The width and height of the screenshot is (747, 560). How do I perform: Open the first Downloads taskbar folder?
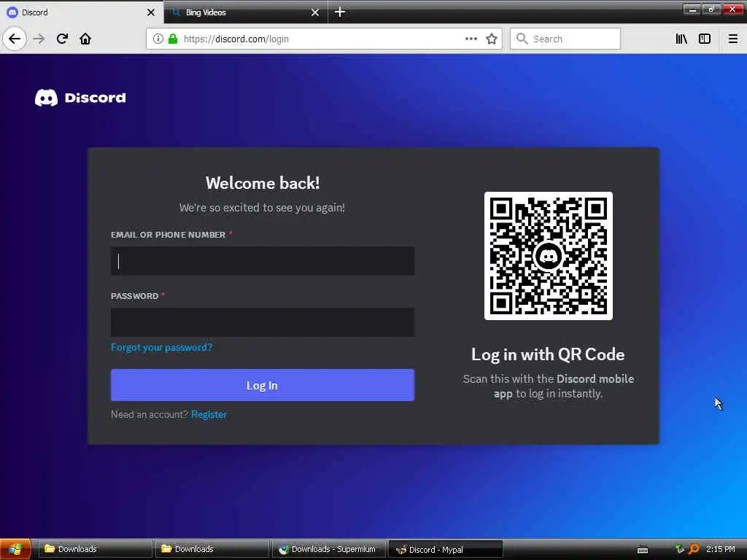pos(95,549)
